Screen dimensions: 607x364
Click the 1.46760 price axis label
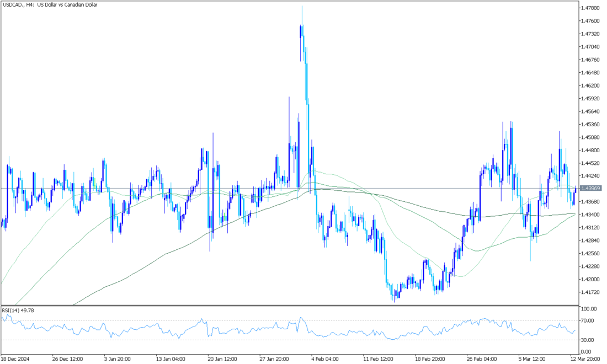pyautogui.click(x=590, y=60)
